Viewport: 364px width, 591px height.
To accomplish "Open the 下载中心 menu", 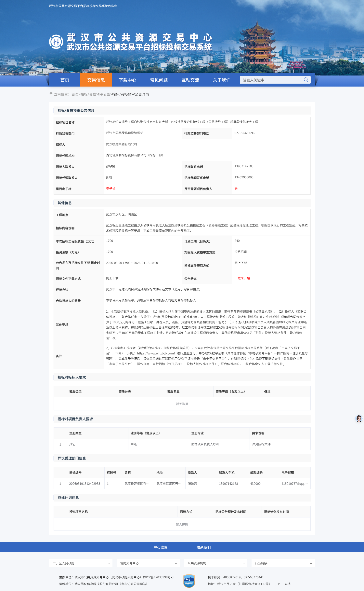I will pyautogui.click(x=128, y=80).
